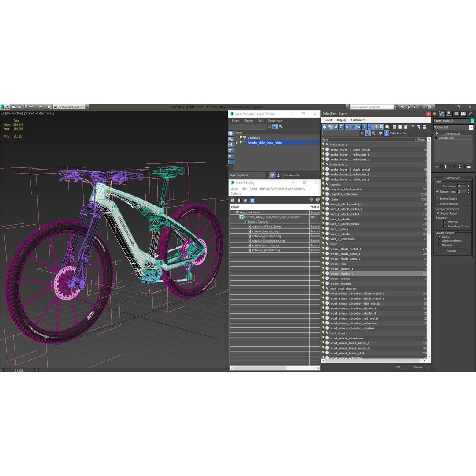Image resolution: width=476 pixels, height=476 pixels.
Task: Expand the Porsche_eBike_Cross_White layer
Action: pyautogui.click(x=237, y=143)
